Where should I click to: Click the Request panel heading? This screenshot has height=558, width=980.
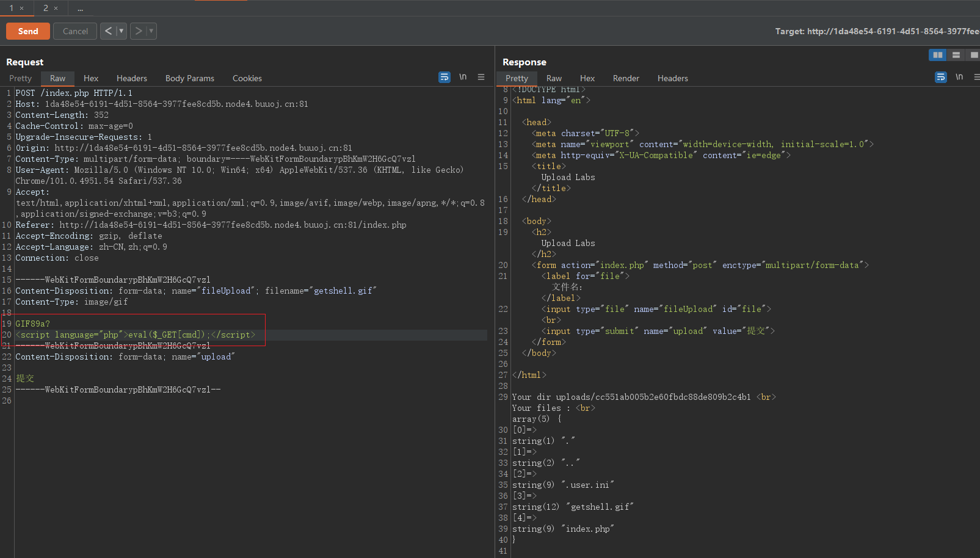coord(24,62)
